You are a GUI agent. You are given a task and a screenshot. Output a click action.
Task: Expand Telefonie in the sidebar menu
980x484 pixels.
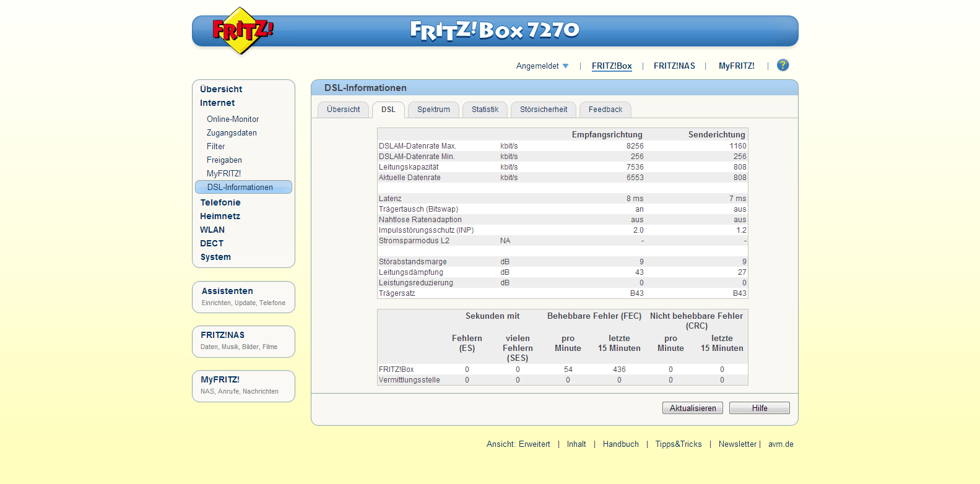click(220, 202)
